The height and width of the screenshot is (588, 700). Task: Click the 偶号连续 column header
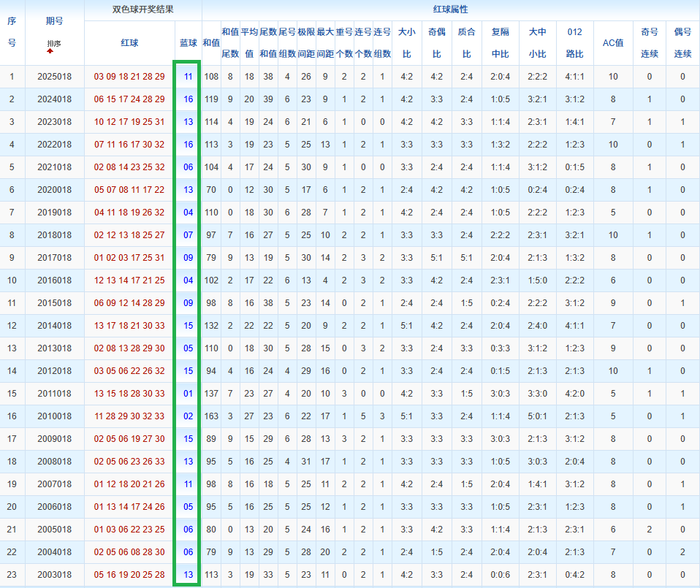point(682,43)
